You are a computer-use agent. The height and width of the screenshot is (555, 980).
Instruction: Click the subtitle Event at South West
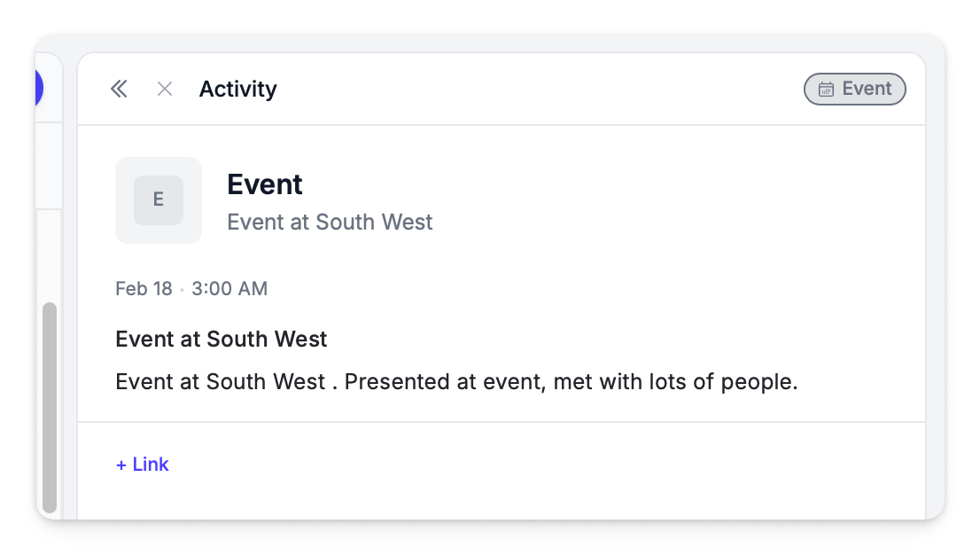pyautogui.click(x=330, y=222)
